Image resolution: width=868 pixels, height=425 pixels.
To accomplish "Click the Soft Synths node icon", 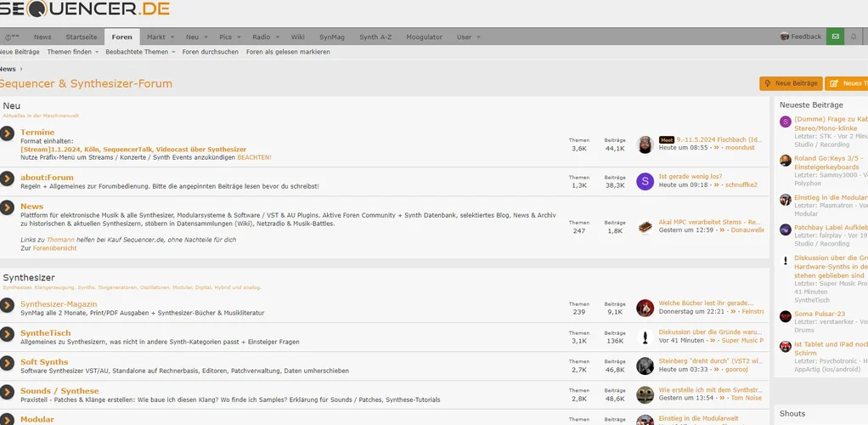I will click(x=6, y=363).
